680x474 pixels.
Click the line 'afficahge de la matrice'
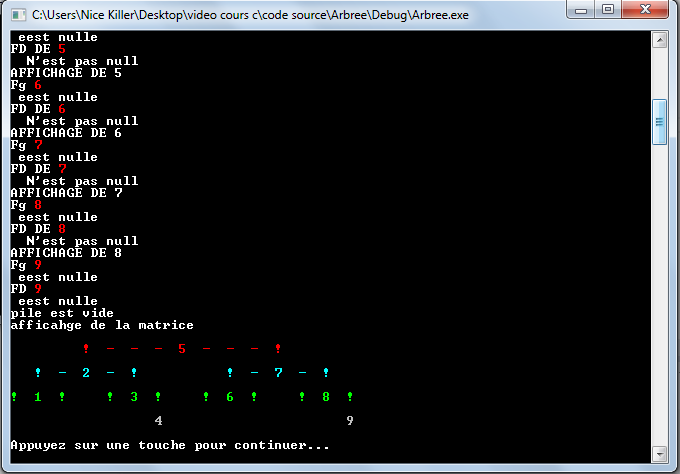tap(102, 325)
